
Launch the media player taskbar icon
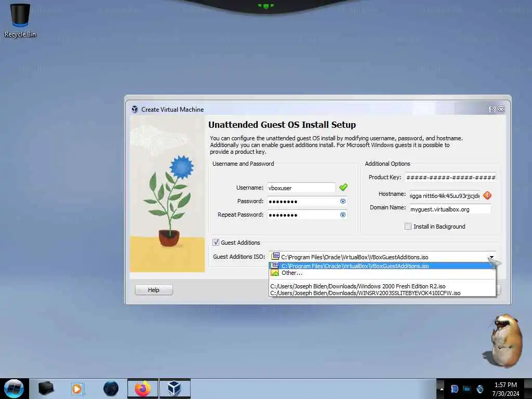click(x=77, y=389)
